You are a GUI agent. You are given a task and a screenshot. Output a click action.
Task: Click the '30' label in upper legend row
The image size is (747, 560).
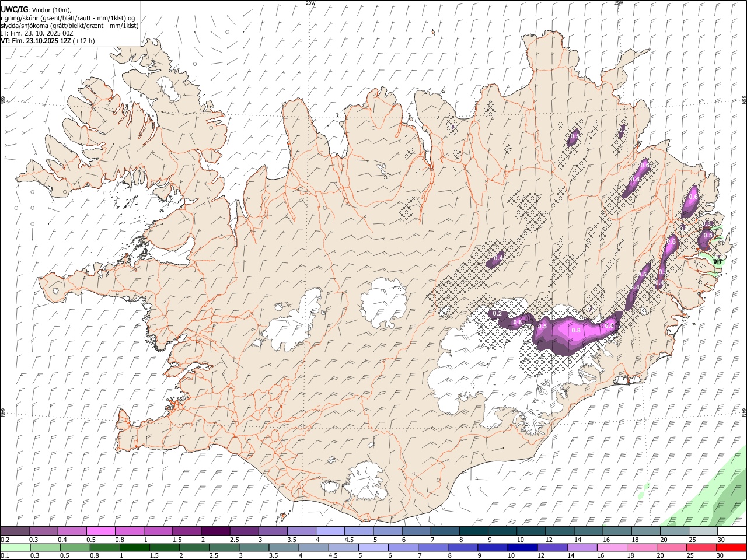(x=721, y=540)
